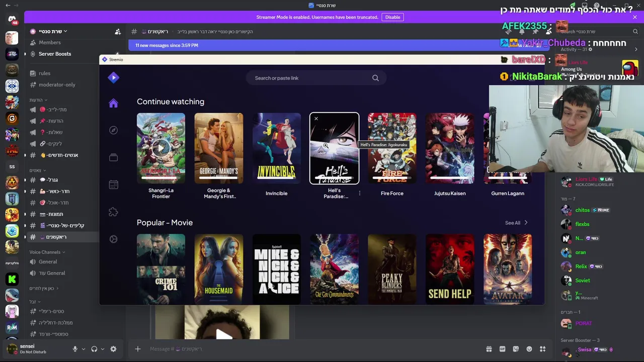The image size is (644, 362).
Task: Click the plus attachment button in message box
Action: coord(137,349)
